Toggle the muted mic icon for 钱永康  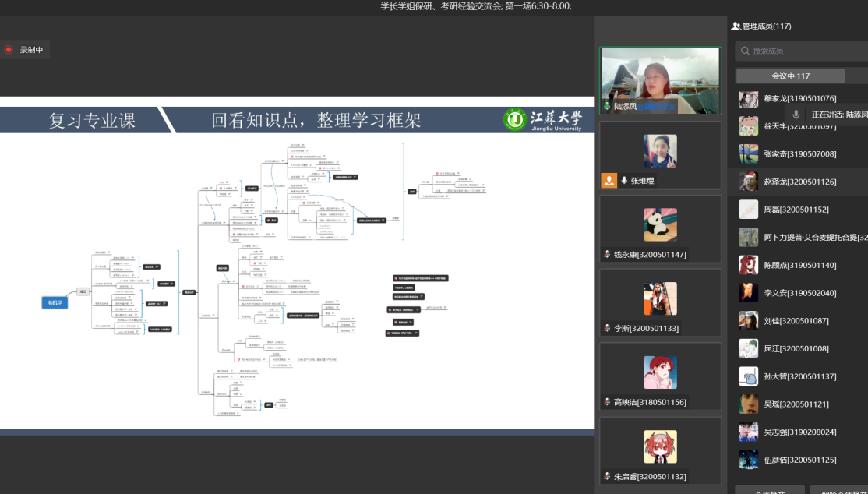pyautogui.click(x=607, y=255)
